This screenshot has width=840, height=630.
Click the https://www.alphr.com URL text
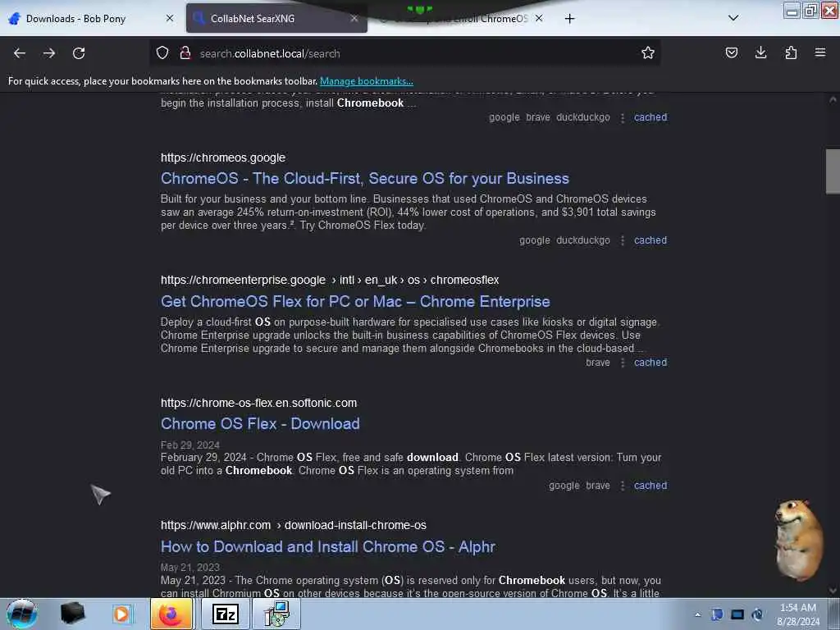point(216,525)
